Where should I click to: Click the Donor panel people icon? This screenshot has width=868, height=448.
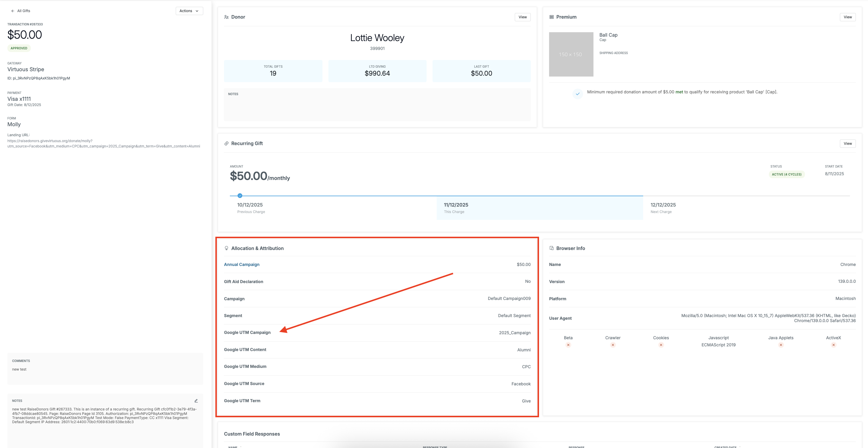(x=226, y=17)
